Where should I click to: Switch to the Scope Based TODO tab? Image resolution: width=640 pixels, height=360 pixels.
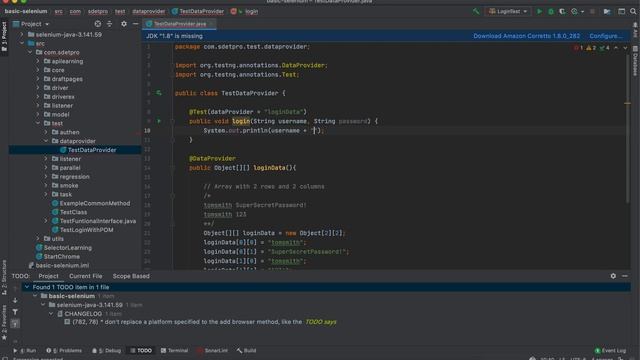[131, 276]
